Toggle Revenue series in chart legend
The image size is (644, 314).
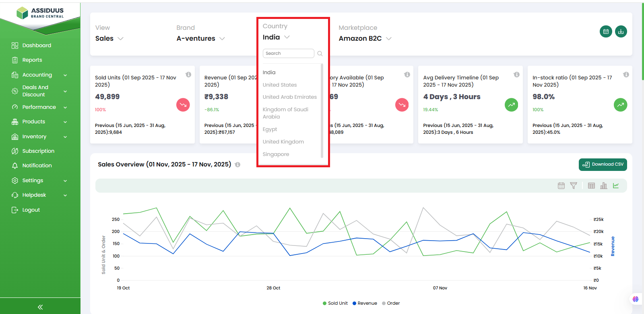tap(365, 303)
